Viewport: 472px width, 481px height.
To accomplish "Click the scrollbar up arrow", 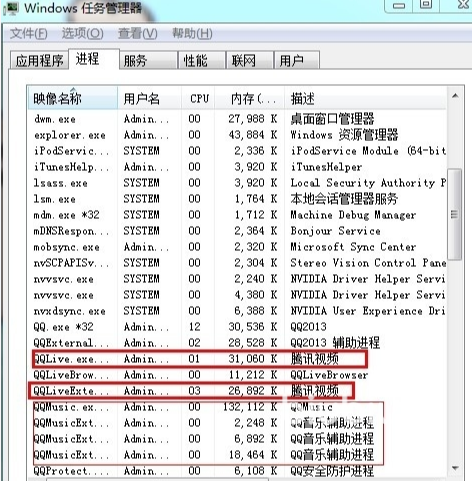I will point(455,96).
